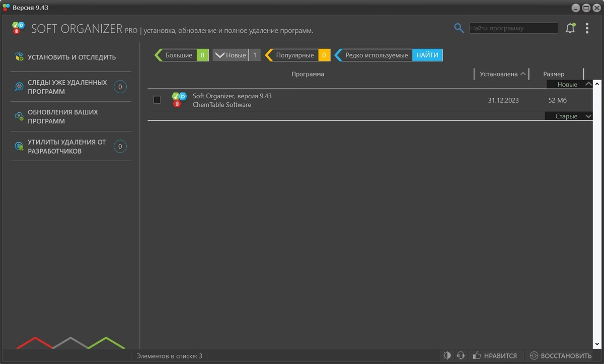
Task: Minimize the window
Action: (x=576, y=8)
